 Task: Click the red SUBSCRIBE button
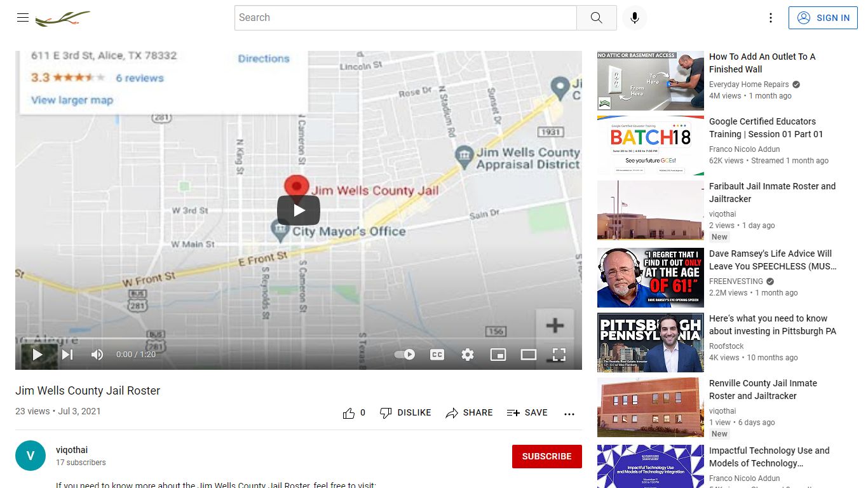547,456
